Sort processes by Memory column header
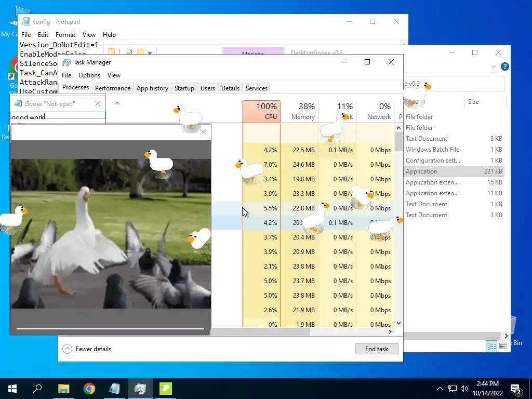The height and width of the screenshot is (399, 532). tap(300, 111)
